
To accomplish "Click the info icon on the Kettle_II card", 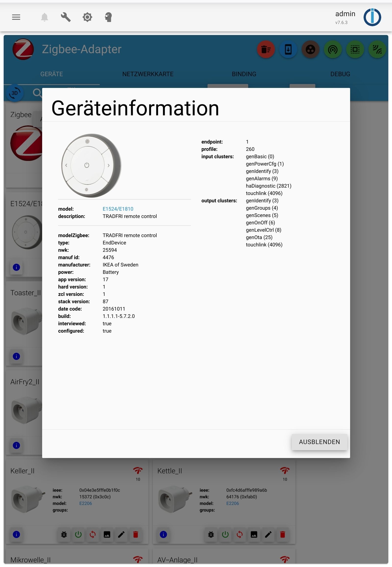I will [163, 535].
